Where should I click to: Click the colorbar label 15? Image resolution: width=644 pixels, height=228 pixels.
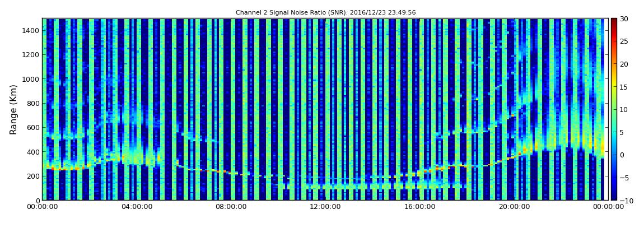point(624,87)
